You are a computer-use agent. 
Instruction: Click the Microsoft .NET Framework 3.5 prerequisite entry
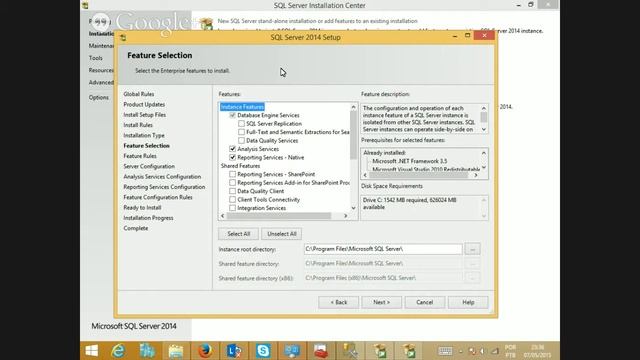[409, 161]
